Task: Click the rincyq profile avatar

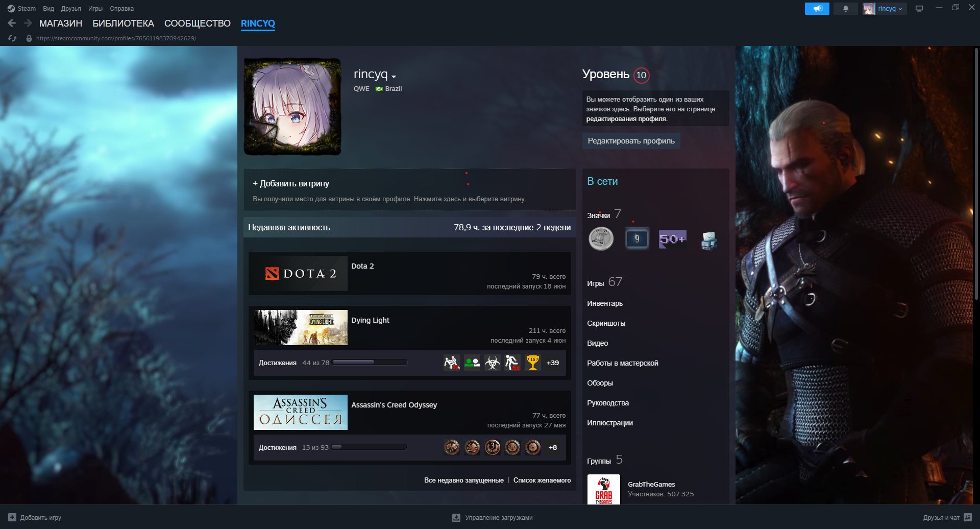Action: [292, 106]
